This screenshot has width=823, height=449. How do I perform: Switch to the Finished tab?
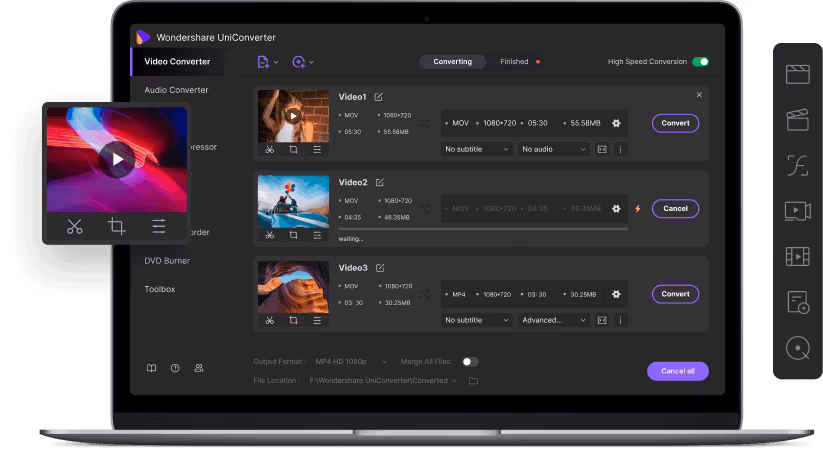(x=514, y=62)
